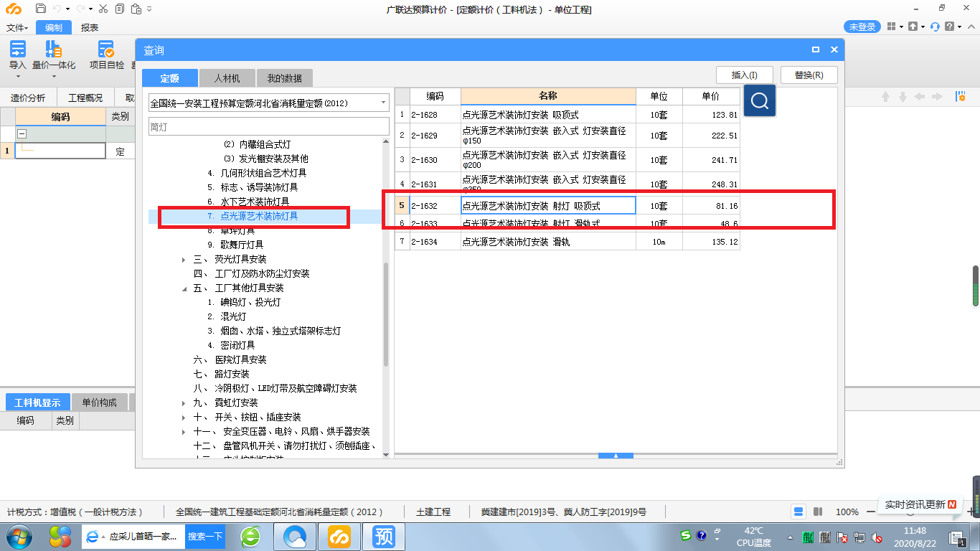
Task: Switch to single-page view icon in status bar
Action: (798, 512)
